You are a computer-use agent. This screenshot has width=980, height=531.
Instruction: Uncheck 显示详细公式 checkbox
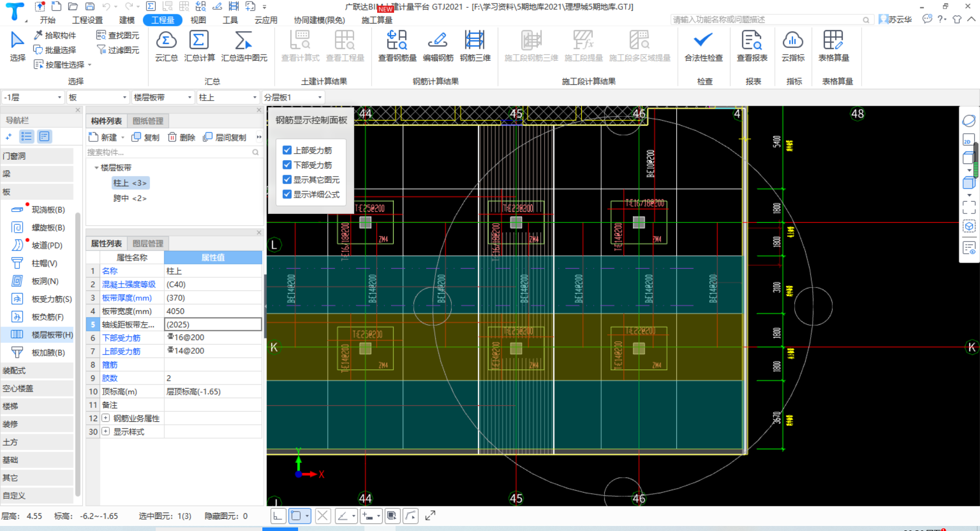[287, 194]
